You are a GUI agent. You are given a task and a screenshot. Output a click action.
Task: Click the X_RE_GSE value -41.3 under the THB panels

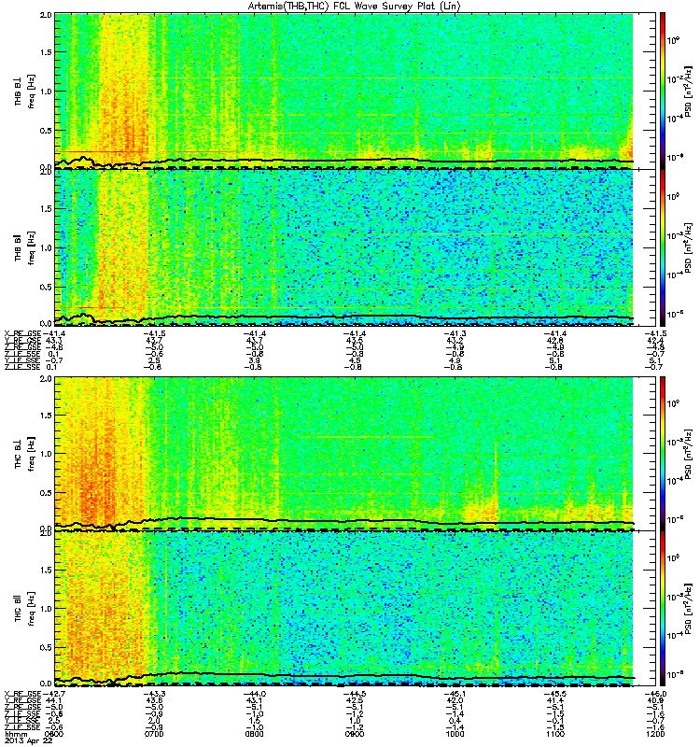455,333
